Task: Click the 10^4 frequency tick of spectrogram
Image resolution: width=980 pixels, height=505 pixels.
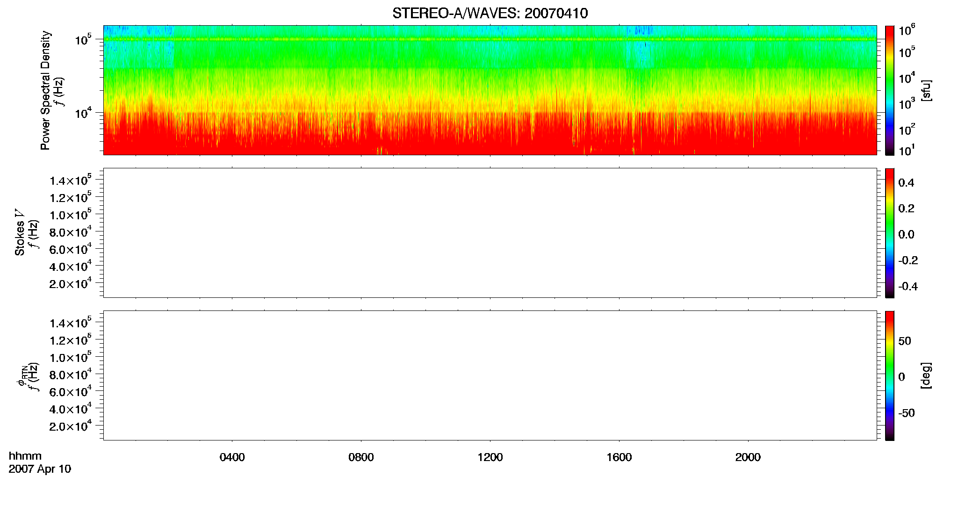Action: click(83, 113)
